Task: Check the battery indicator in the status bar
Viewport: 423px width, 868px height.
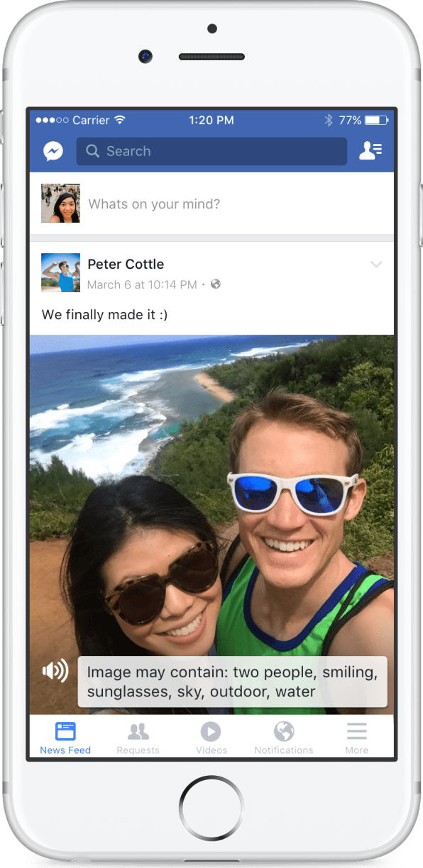Action: (x=377, y=121)
